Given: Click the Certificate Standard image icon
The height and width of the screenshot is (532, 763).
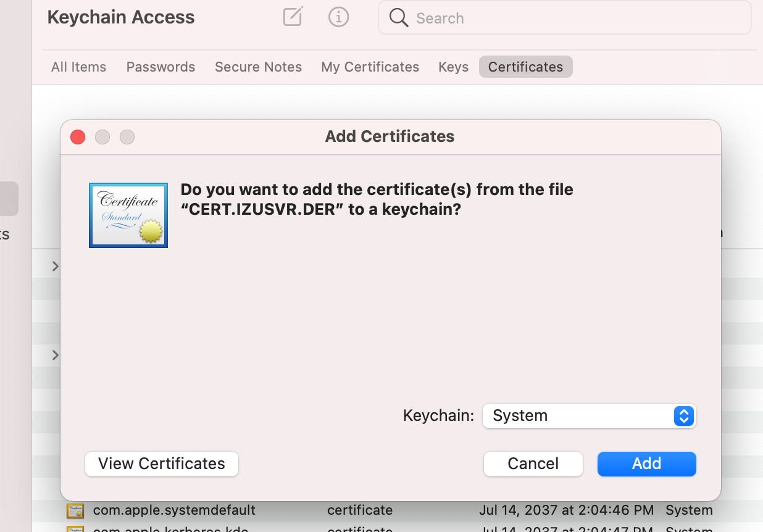Looking at the screenshot, I should tap(128, 215).
